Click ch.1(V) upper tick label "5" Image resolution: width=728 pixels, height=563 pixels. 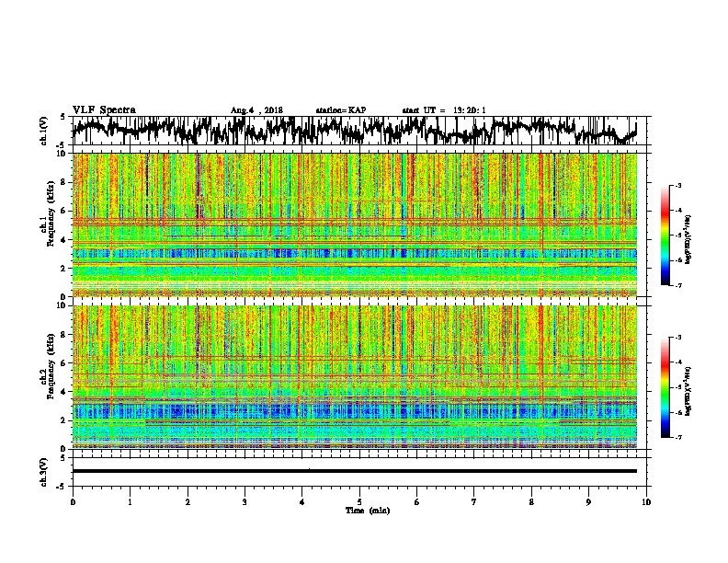pos(63,117)
